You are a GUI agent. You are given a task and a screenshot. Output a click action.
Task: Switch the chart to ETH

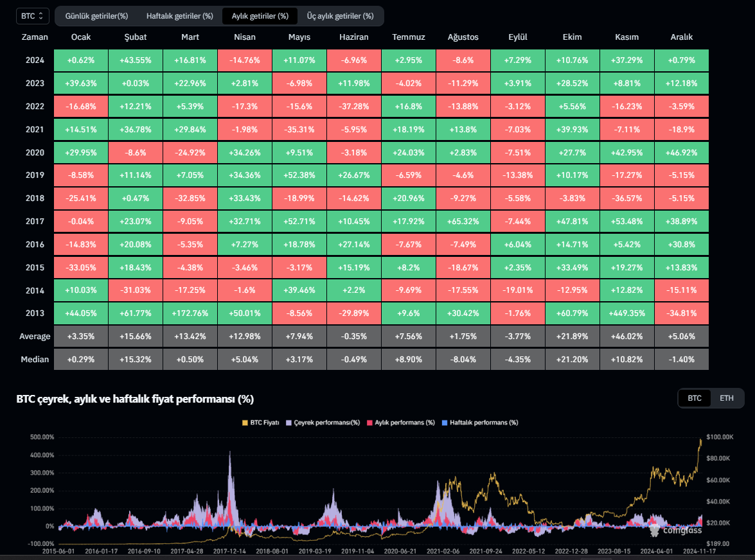[x=726, y=398]
